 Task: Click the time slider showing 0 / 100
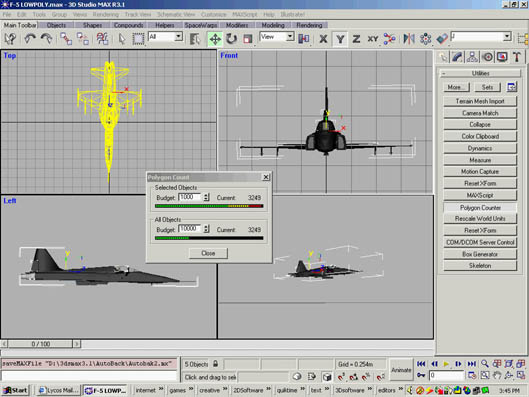tap(40, 344)
